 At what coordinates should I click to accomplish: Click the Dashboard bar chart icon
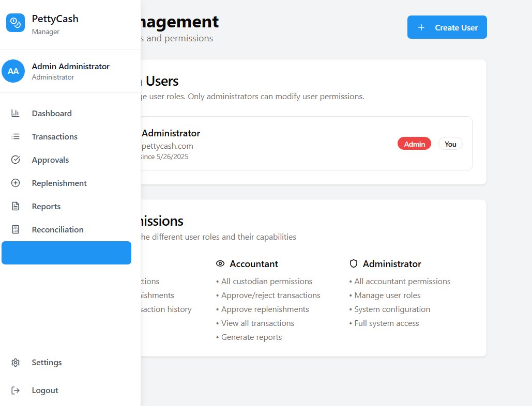[16, 114]
